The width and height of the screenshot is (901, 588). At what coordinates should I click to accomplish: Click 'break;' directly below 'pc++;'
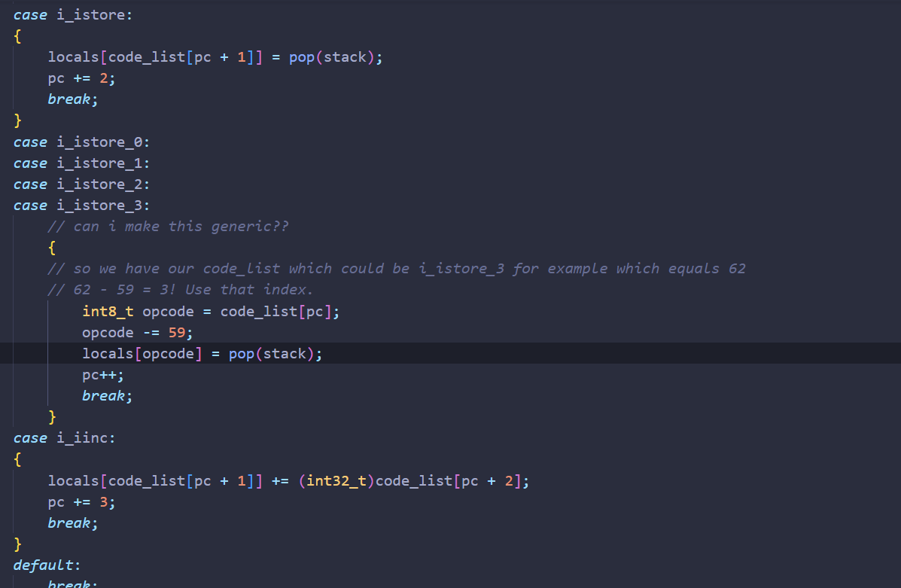coord(108,395)
